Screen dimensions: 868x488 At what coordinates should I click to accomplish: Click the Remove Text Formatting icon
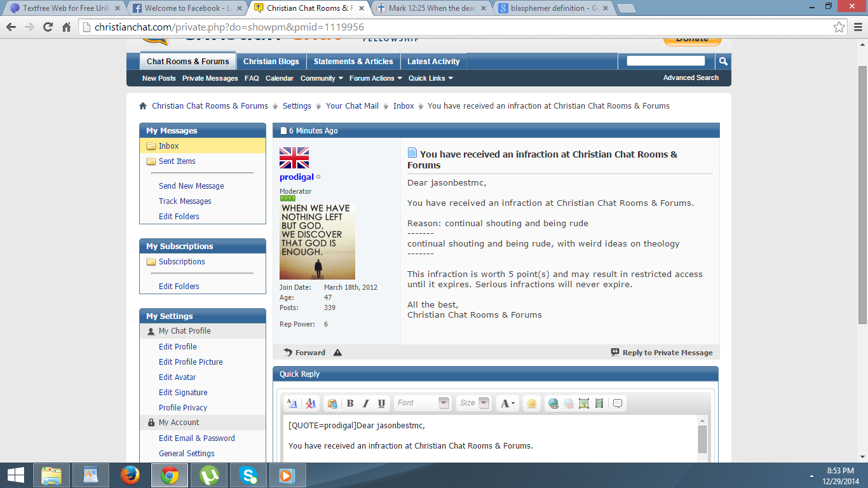tap(311, 403)
